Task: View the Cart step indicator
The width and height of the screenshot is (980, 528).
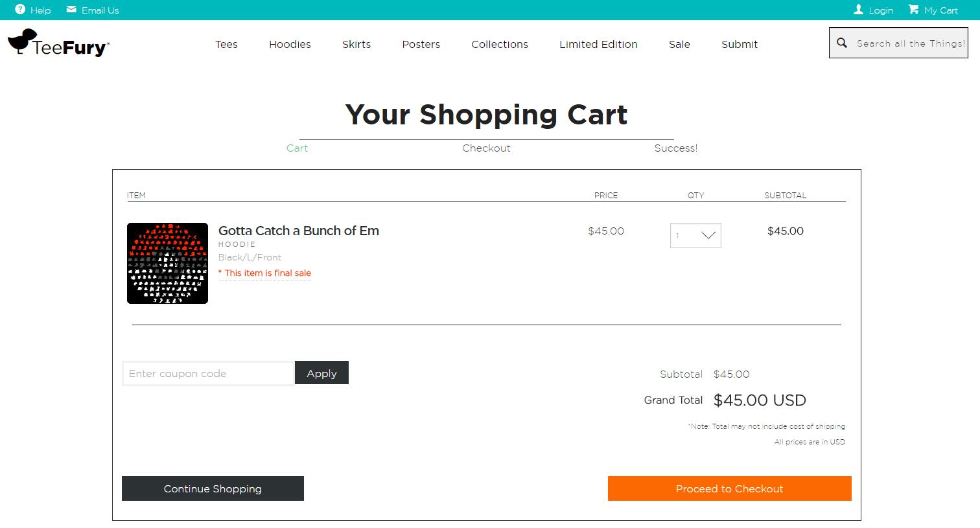Action: click(297, 148)
